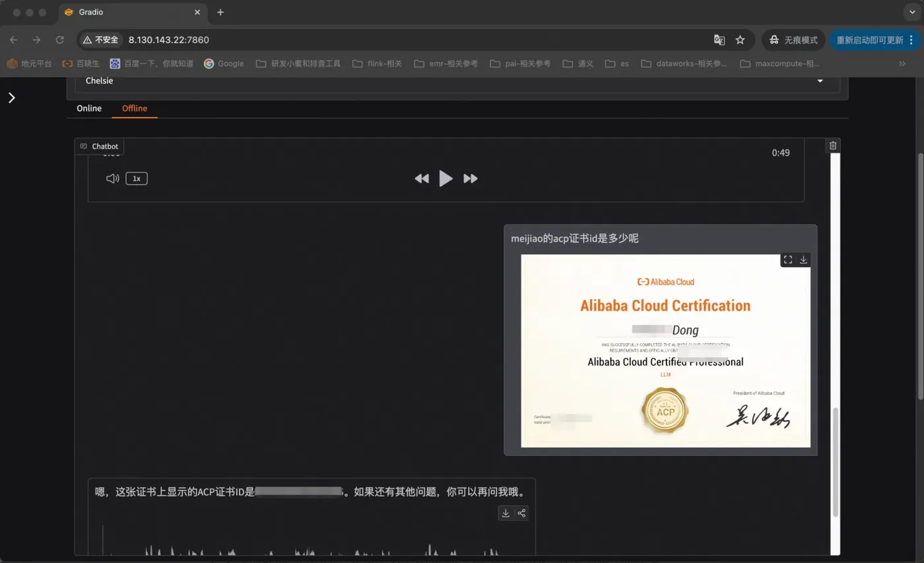The width and height of the screenshot is (924, 563).
Task: Open flink-相关 bookmark folder
Action: 377,63
